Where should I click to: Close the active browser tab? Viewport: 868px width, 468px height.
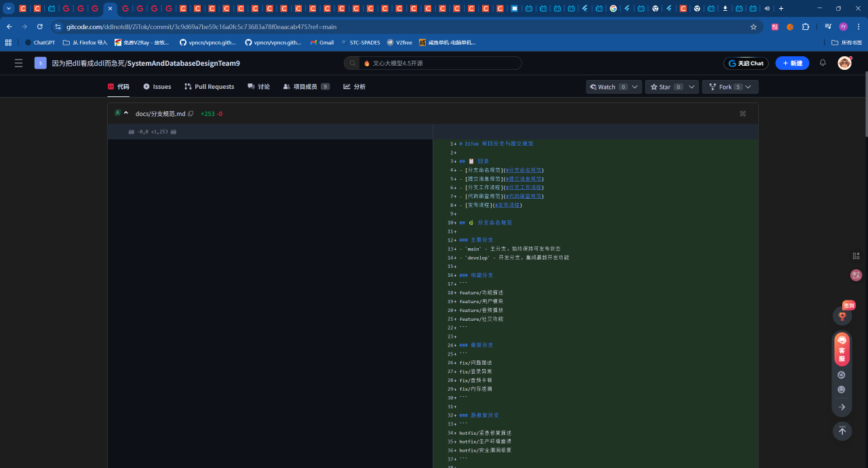tap(111, 9)
